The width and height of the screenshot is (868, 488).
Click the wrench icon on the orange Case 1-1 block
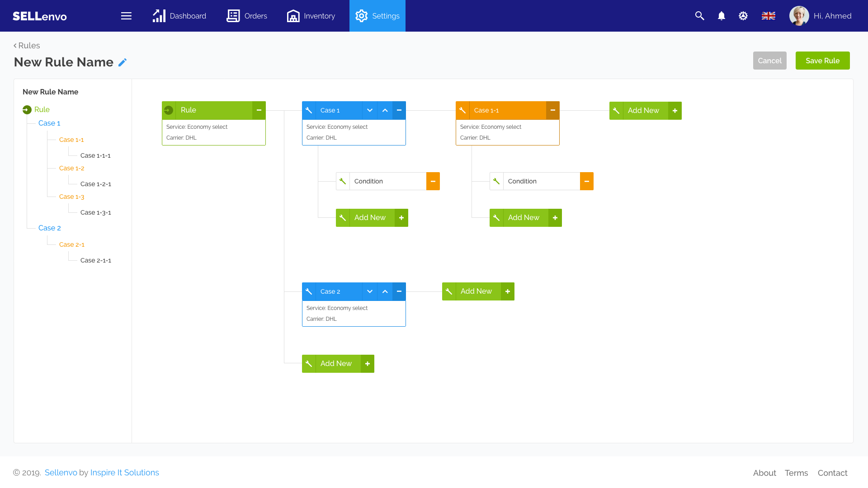[462, 110]
